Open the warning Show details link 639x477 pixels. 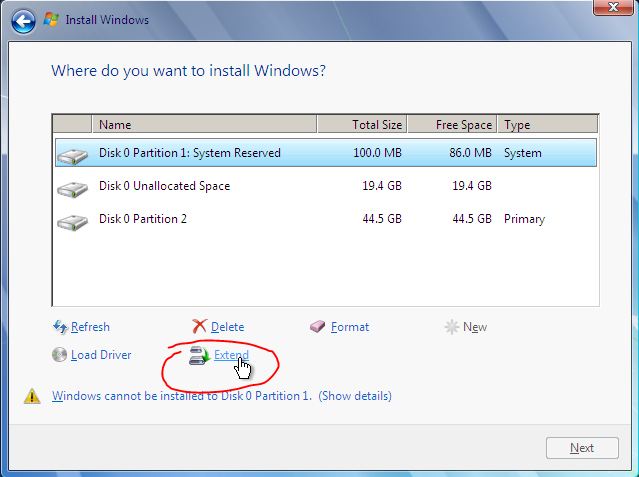click(355, 396)
